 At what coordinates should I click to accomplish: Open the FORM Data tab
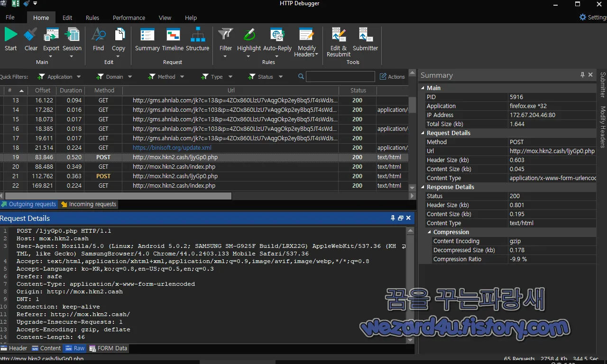pyautogui.click(x=108, y=348)
